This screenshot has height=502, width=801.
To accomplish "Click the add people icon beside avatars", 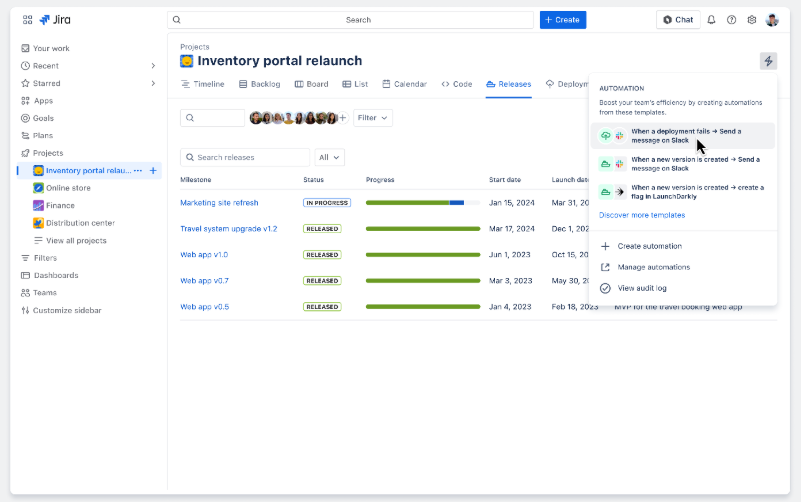I will 342,118.
